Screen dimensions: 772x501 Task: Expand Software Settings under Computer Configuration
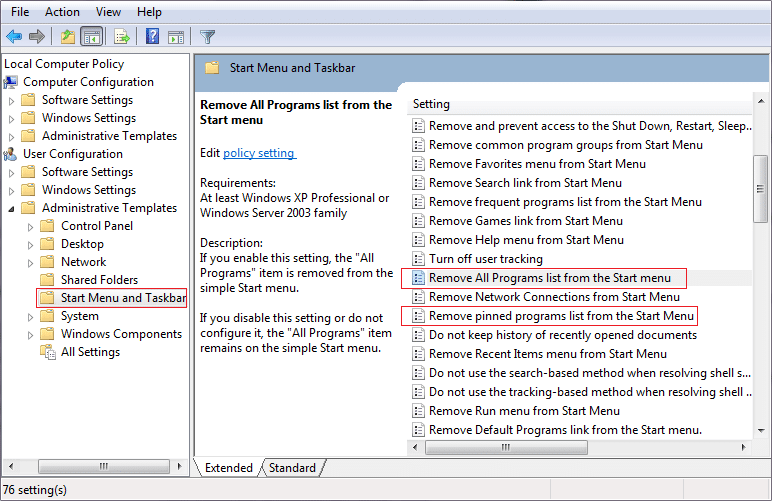(11, 101)
